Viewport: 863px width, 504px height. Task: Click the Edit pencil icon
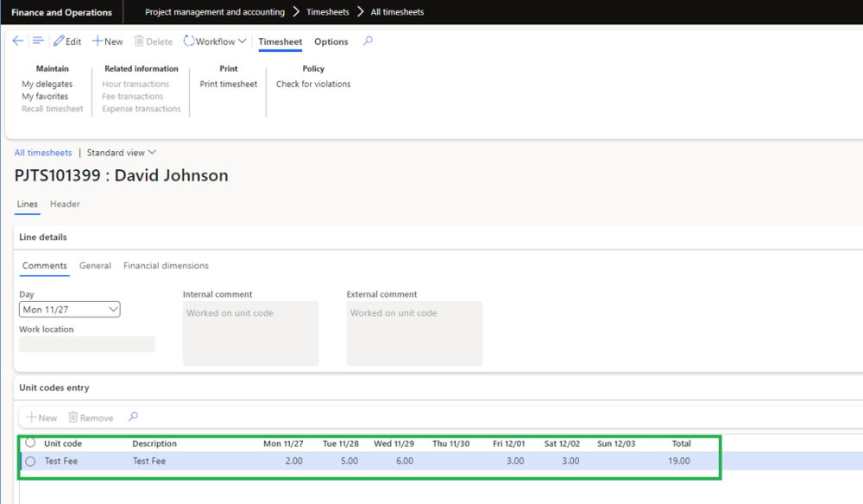click(x=59, y=41)
